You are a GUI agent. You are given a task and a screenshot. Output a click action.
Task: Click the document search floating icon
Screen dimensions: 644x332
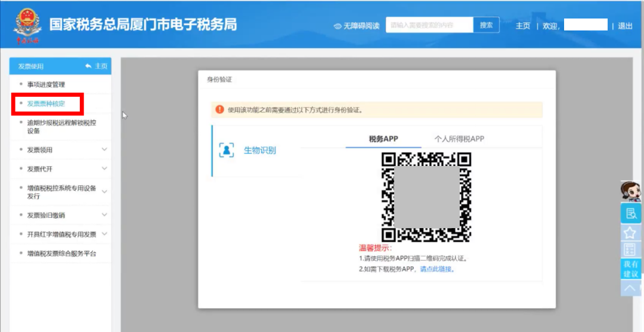630,214
